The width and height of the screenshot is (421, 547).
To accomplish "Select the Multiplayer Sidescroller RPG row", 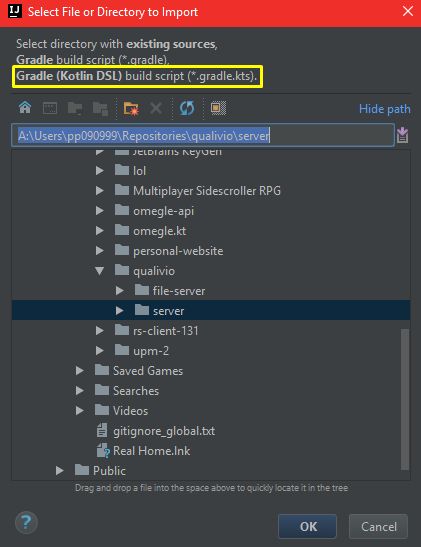I will click(x=211, y=190).
